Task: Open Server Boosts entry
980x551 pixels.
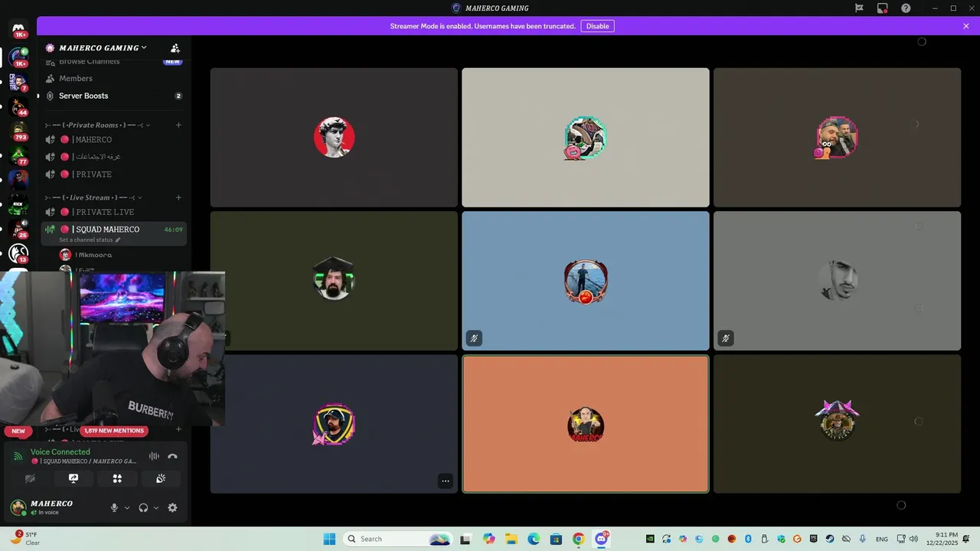Action: click(x=113, y=96)
